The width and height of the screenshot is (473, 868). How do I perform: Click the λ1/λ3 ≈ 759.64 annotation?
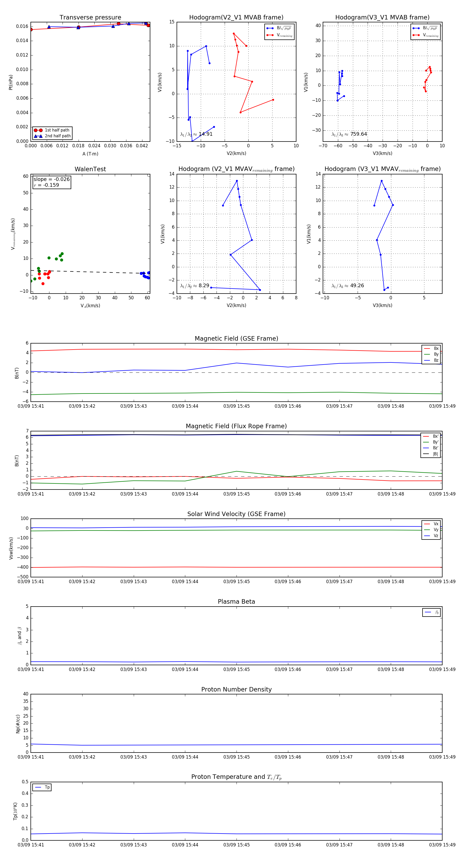point(349,134)
